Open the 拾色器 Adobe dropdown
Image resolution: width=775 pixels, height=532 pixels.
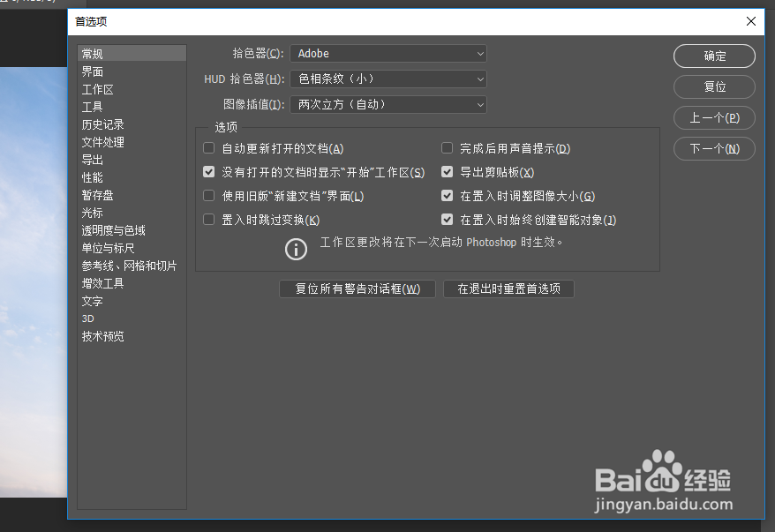pos(388,53)
